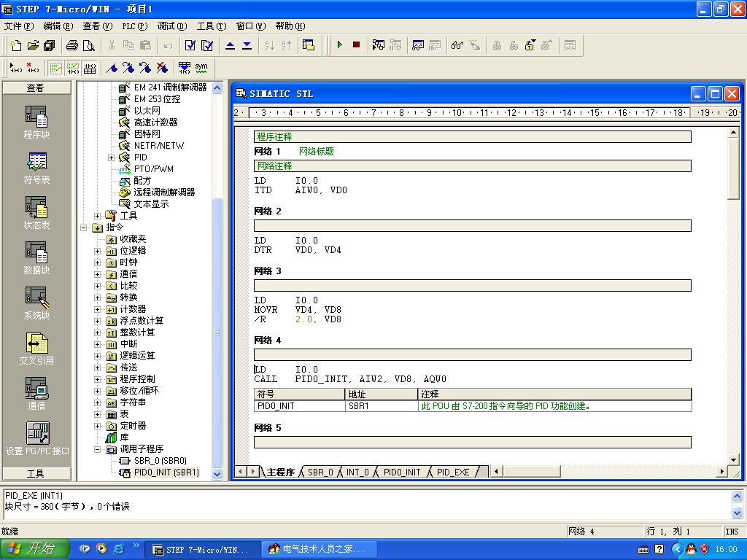This screenshot has height=560, width=747.
Task: Click the 程序注释 program comment field
Action: tap(473, 137)
